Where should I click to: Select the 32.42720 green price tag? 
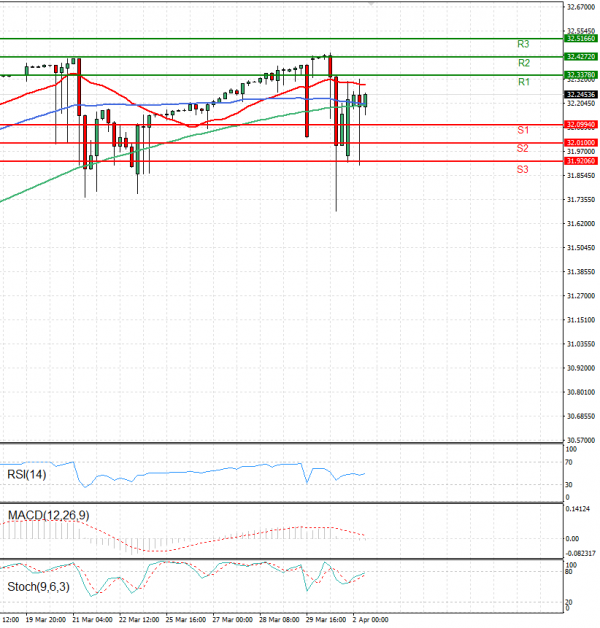581,57
